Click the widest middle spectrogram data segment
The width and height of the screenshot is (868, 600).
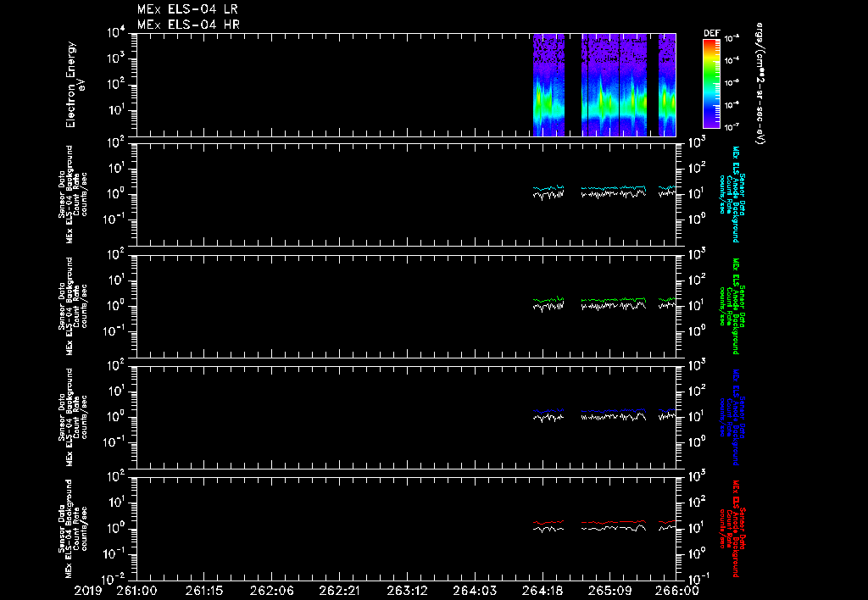pyautogui.click(x=614, y=85)
